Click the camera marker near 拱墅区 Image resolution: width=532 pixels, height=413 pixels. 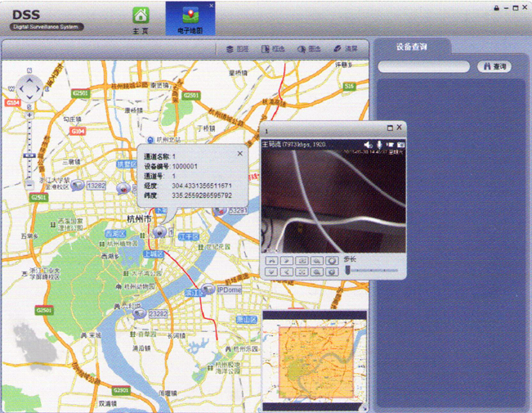pyautogui.click(x=123, y=188)
